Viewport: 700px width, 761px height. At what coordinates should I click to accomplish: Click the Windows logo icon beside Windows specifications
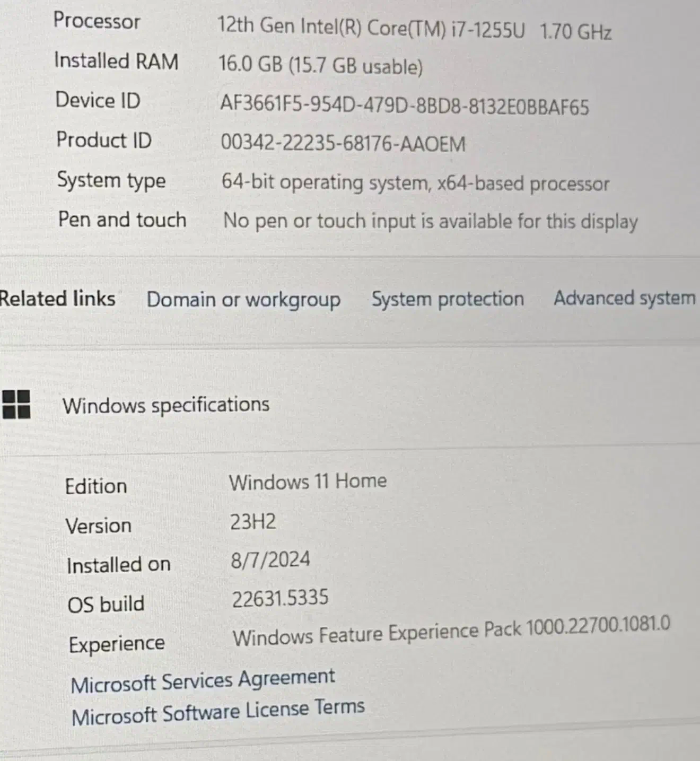tap(16, 405)
